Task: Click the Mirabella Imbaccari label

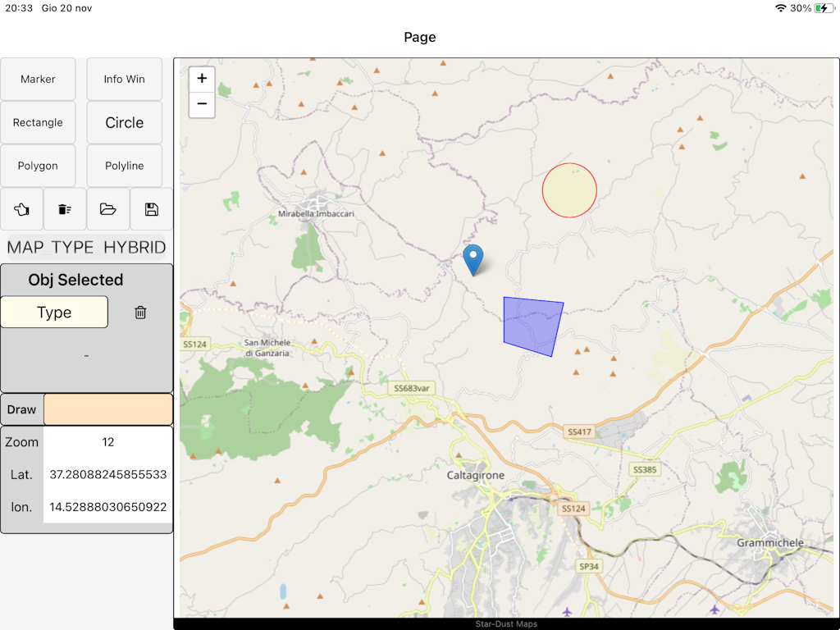Action: [316, 214]
